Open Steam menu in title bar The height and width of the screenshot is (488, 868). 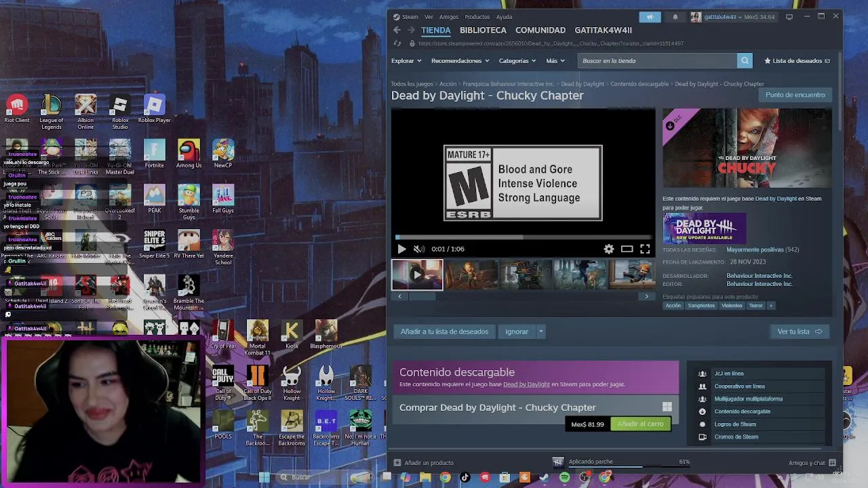click(x=406, y=17)
